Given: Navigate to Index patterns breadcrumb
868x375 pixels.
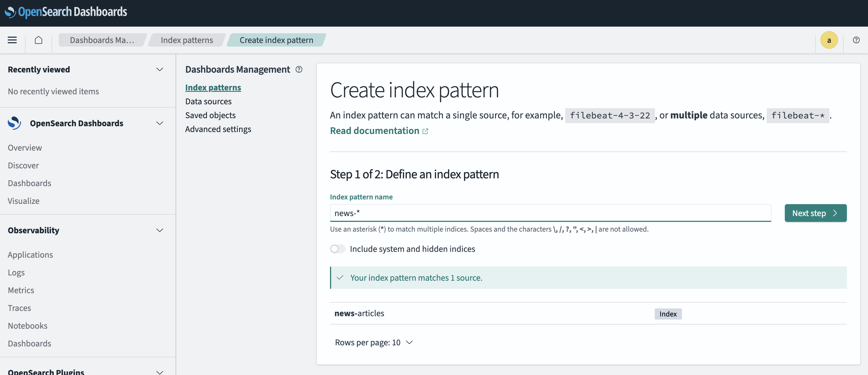Looking at the screenshot, I should [187, 40].
